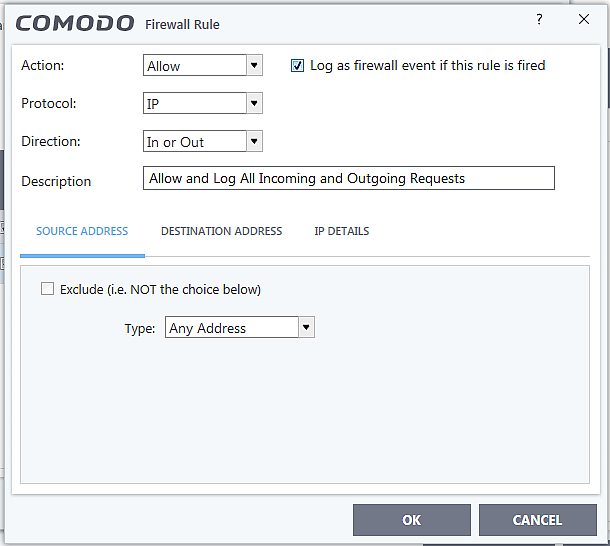
Task: Click the Type dropdown arrow button
Action: pyautogui.click(x=307, y=327)
